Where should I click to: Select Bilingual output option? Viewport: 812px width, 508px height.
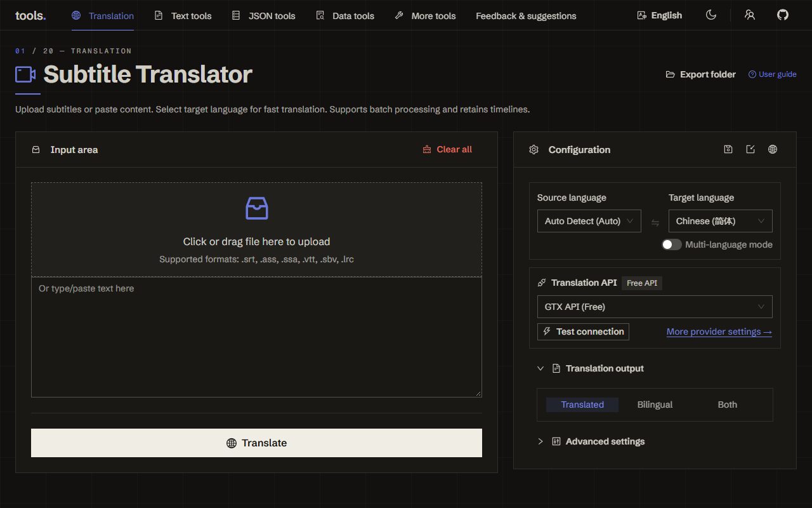tap(655, 404)
